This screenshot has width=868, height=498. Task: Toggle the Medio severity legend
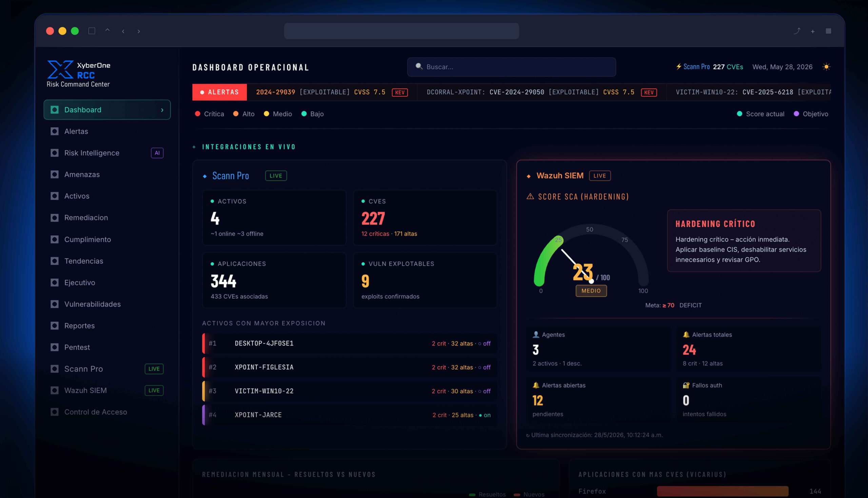pyautogui.click(x=278, y=114)
